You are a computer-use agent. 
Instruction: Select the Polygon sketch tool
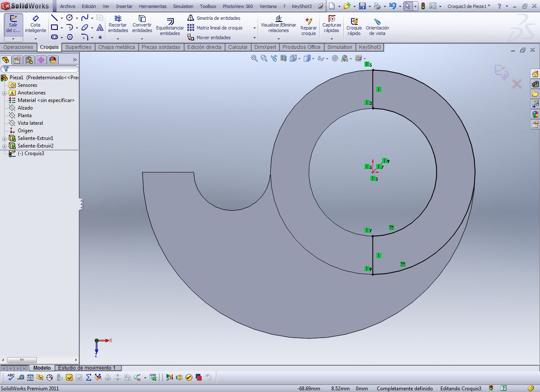click(x=70, y=37)
